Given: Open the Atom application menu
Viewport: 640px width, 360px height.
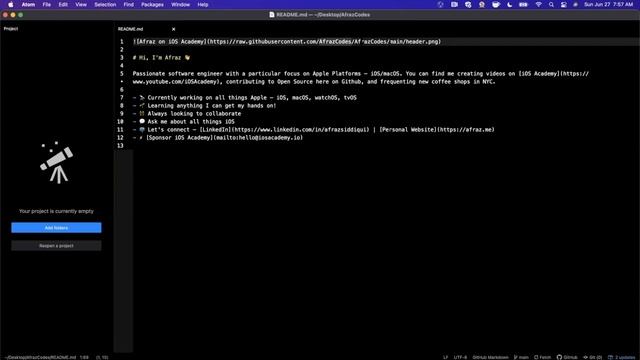Looking at the screenshot, I should coord(28,4).
